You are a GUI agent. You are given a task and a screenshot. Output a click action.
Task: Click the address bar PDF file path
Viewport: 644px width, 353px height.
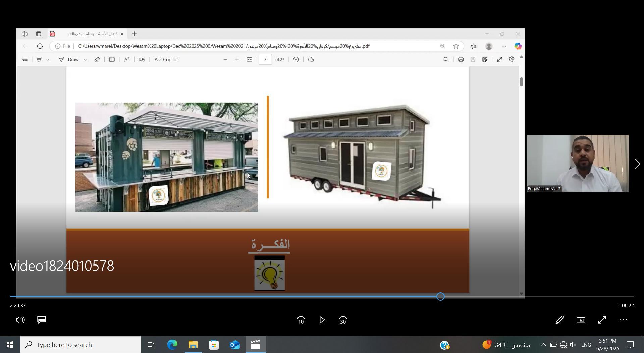(224, 46)
